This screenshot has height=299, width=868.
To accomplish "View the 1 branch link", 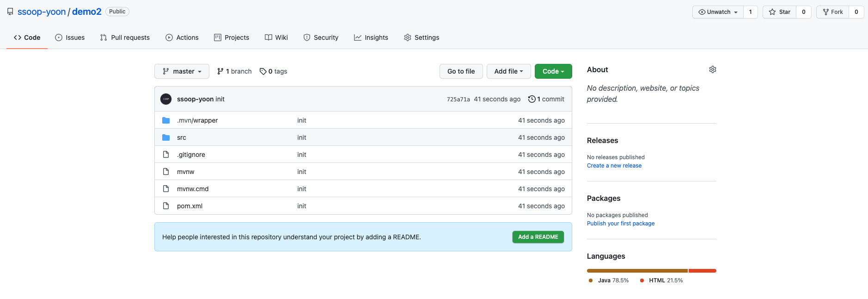I will coord(234,71).
